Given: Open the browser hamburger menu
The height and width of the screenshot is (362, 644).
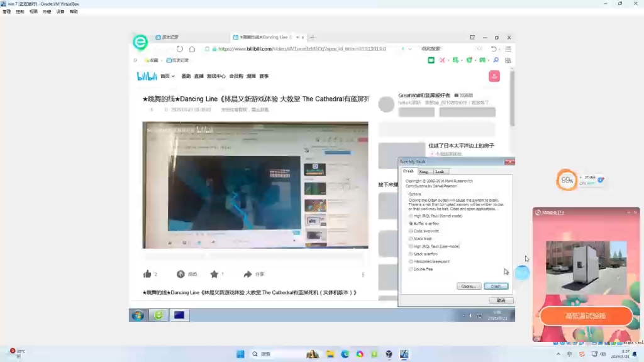Looking at the screenshot, I should point(508,49).
